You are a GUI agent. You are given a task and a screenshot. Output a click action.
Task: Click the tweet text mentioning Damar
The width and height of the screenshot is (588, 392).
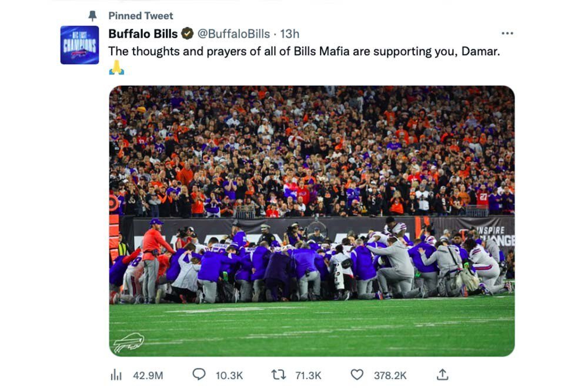coord(304,51)
